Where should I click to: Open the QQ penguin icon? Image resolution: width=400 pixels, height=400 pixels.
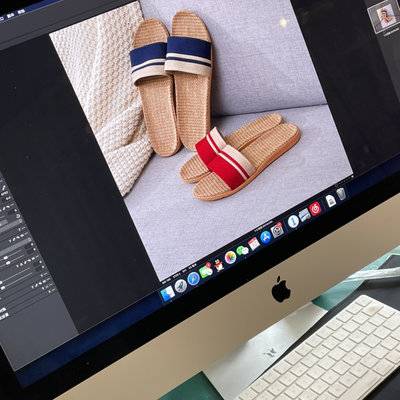click(x=219, y=265)
